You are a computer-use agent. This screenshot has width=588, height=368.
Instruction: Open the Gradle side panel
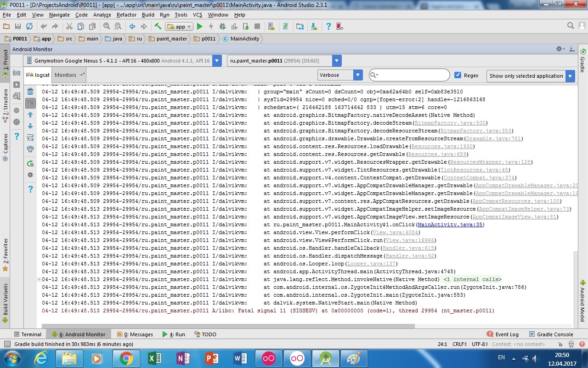coord(583,61)
